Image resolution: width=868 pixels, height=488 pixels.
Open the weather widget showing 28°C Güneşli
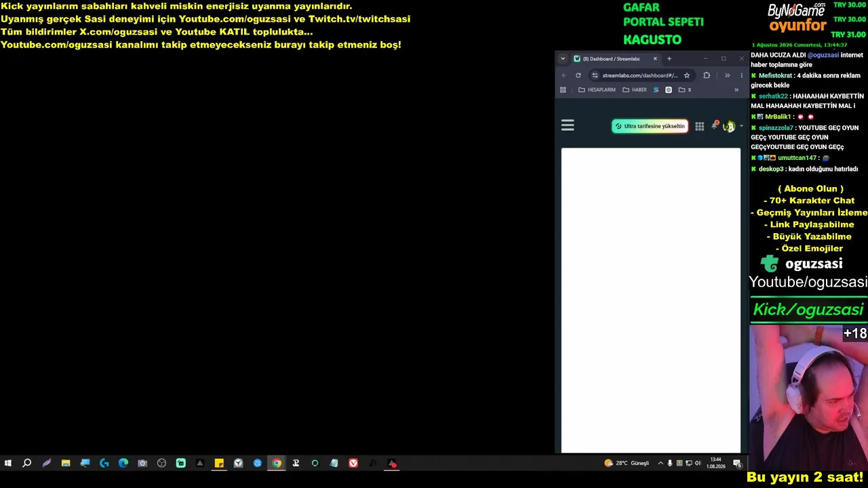[627, 464]
